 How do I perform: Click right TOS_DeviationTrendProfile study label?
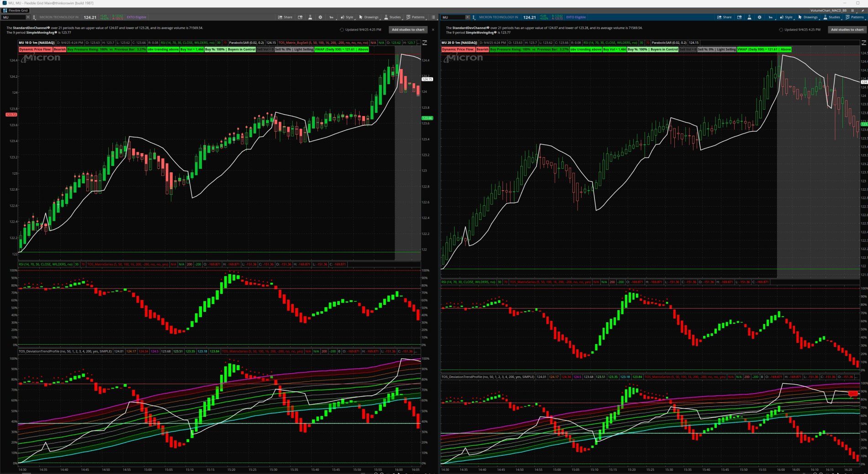click(487, 377)
